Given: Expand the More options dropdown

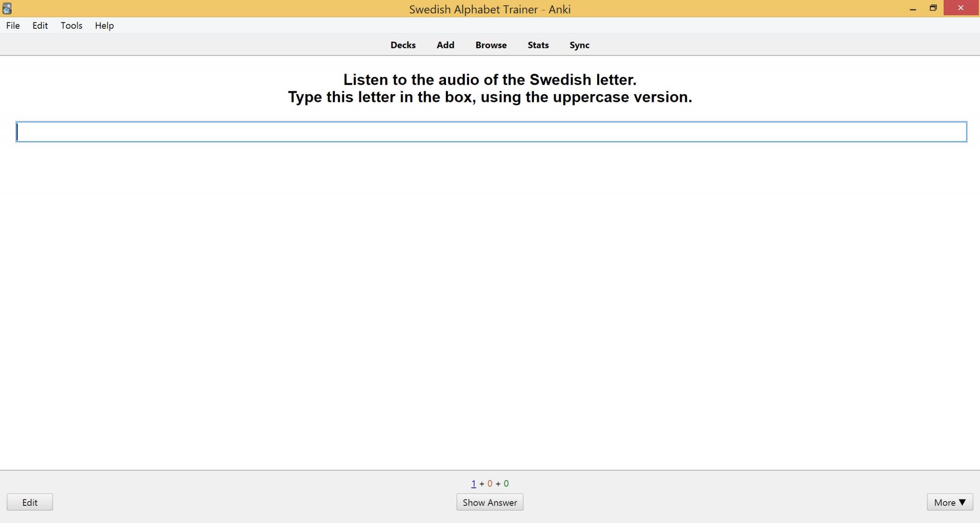Looking at the screenshot, I should 949,501.
